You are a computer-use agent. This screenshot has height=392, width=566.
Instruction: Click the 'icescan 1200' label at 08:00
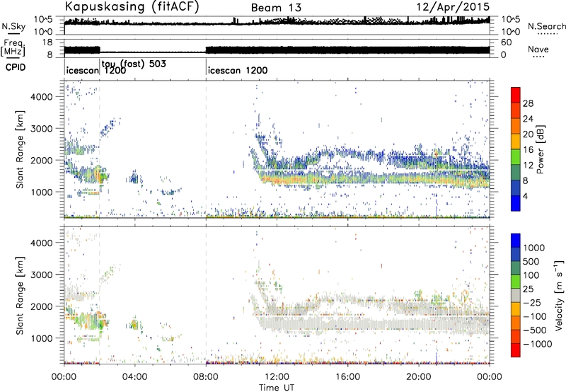(238, 70)
